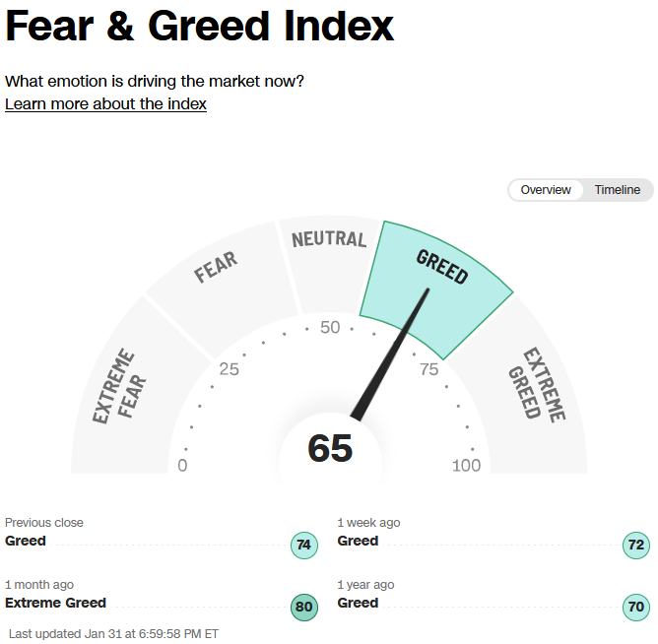Click the large 65 index value
Viewport: 658px width, 644px height.
click(330, 448)
